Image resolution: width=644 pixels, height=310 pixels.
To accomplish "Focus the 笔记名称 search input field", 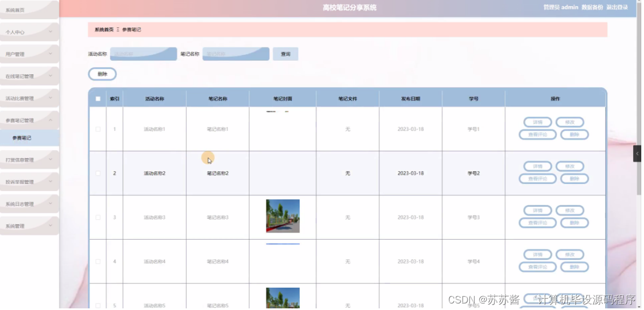I will coord(236,54).
